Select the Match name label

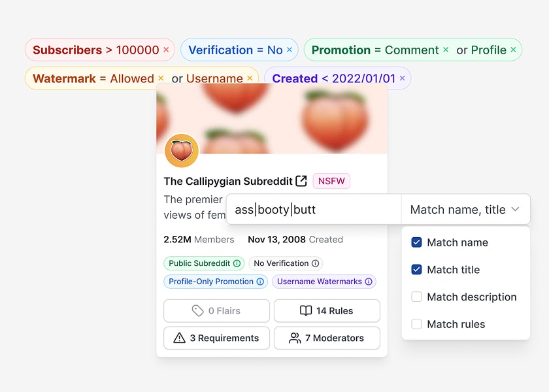(x=457, y=242)
